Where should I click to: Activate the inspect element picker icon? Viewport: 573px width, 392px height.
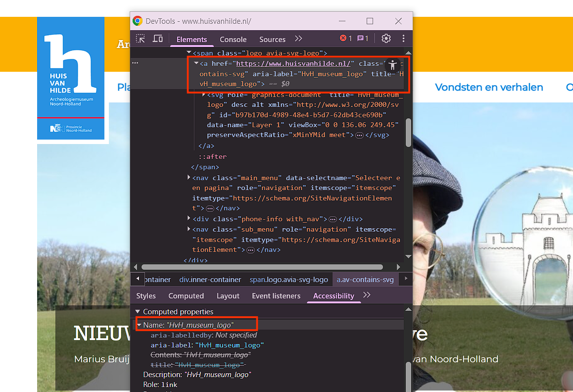[x=141, y=39]
